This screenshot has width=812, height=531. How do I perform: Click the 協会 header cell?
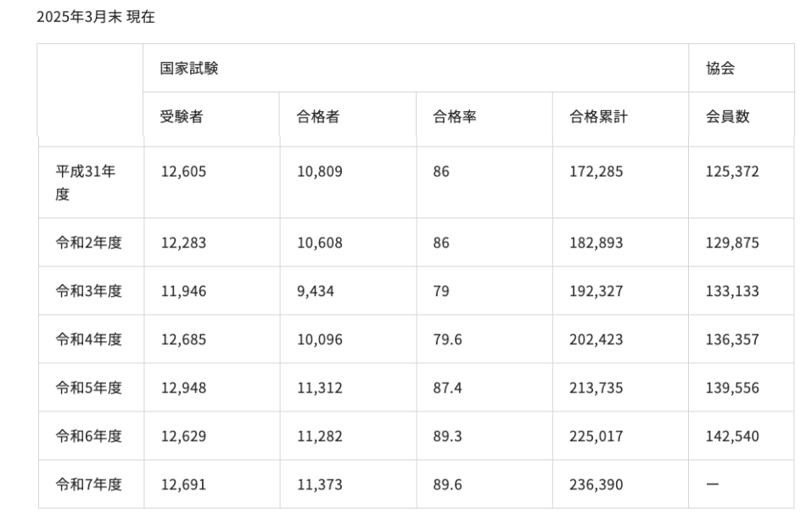click(720, 69)
